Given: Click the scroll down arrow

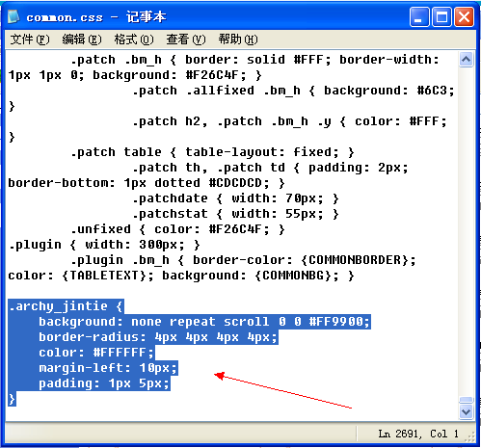Looking at the screenshot, I should (466, 411).
